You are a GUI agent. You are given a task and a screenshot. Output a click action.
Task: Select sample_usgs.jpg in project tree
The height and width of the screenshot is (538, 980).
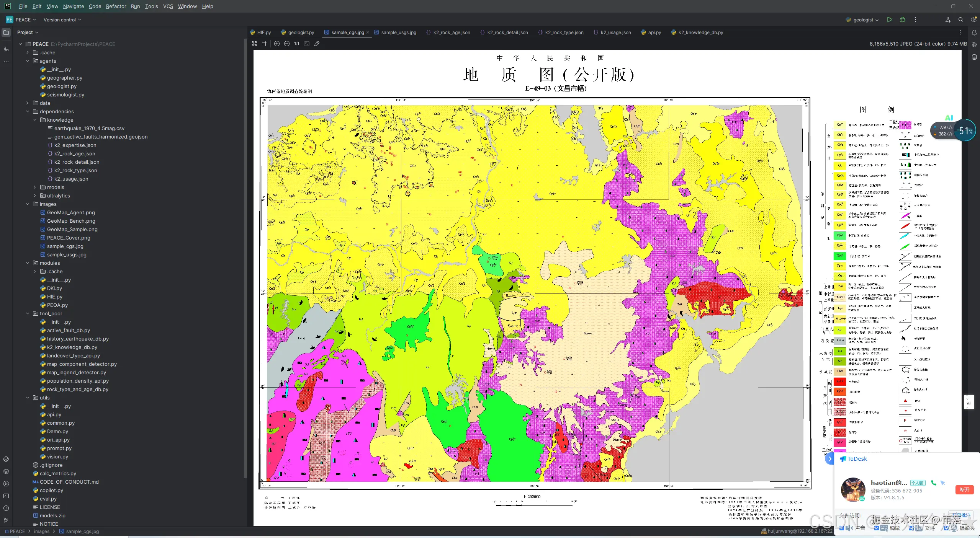tap(67, 254)
